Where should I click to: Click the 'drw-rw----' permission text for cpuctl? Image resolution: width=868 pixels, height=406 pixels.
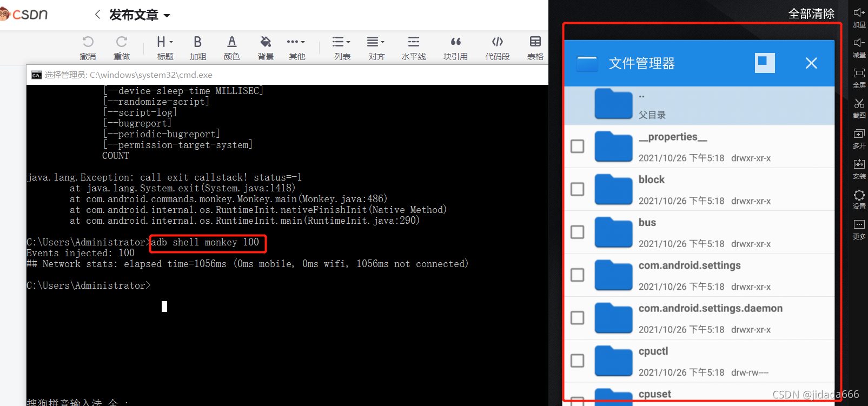click(x=750, y=372)
